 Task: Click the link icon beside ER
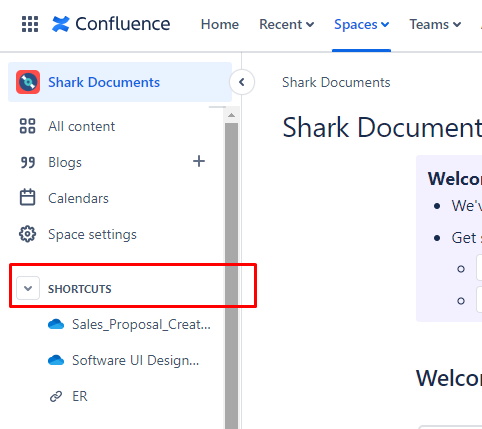tap(56, 396)
